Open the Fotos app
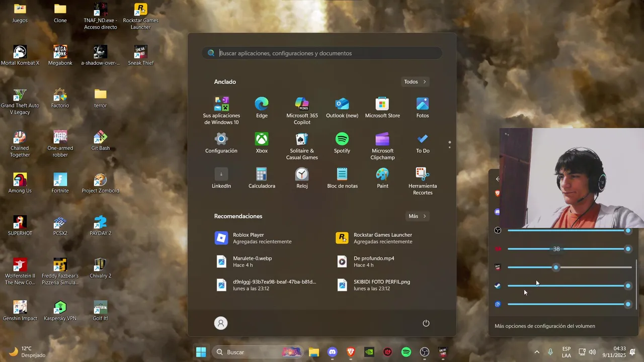 point(423,108)
